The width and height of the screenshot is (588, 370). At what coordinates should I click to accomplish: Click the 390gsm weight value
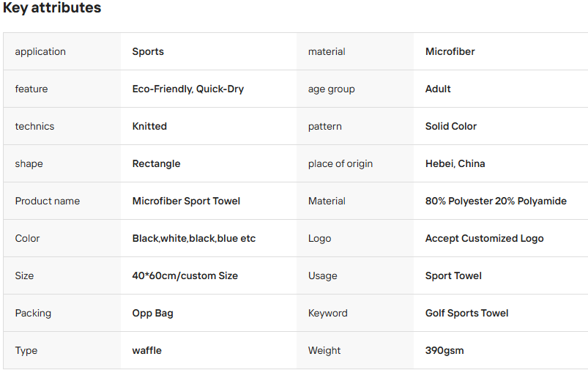(x=444, y=350)
